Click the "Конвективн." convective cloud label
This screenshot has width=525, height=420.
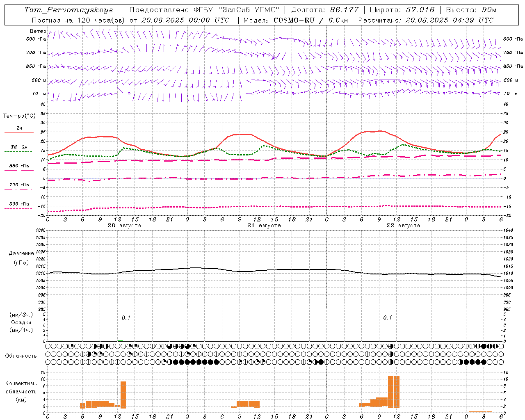tap(21, 383)
